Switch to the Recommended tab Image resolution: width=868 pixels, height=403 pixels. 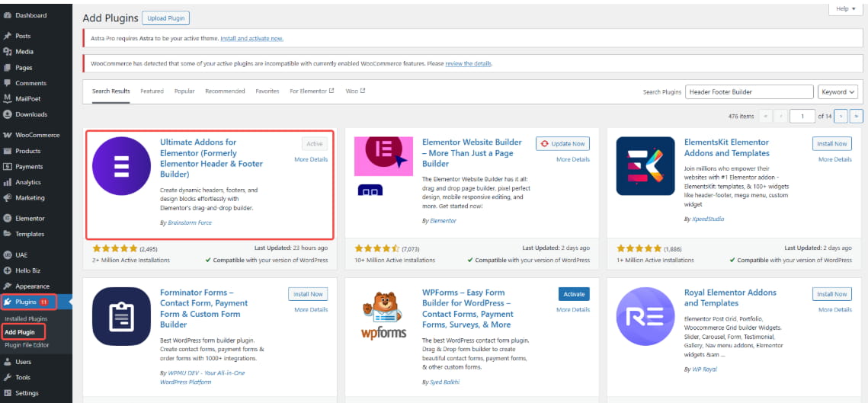click(x=225, y=91)
